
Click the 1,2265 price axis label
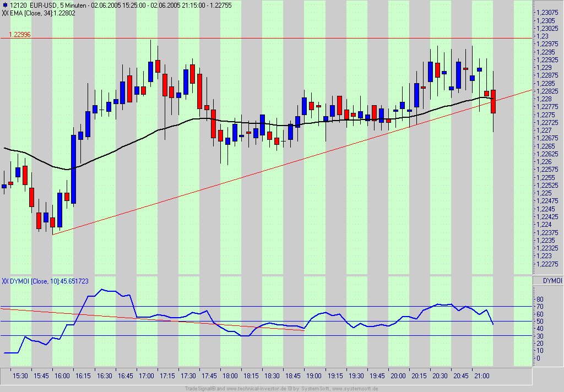click(x=546, y=146)
